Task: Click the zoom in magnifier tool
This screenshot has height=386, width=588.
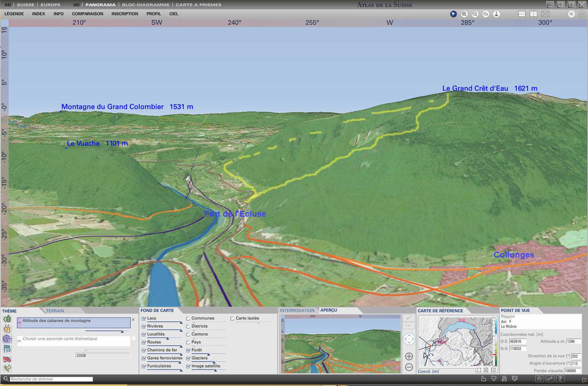Action: (x=464, y=14)
